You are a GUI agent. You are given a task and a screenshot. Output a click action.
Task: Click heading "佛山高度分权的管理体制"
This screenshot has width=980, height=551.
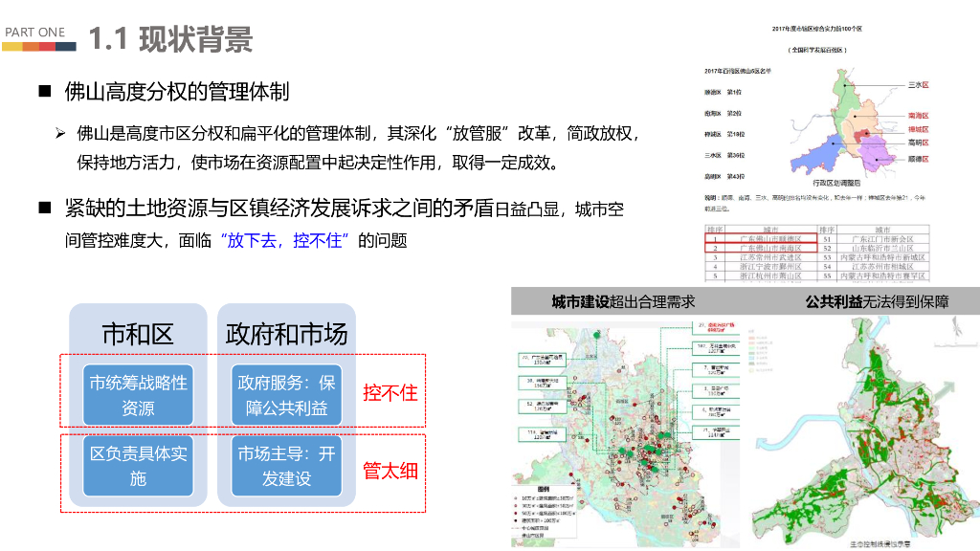click(177, 92)
